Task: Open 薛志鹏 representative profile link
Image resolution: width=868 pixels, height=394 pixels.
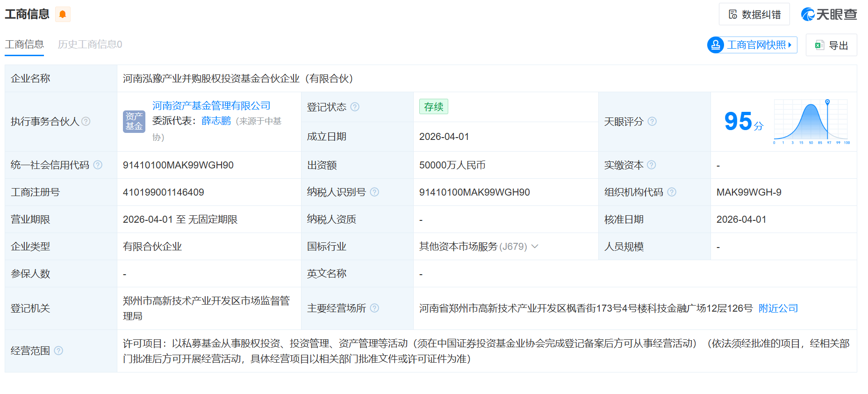Action: 216,121
